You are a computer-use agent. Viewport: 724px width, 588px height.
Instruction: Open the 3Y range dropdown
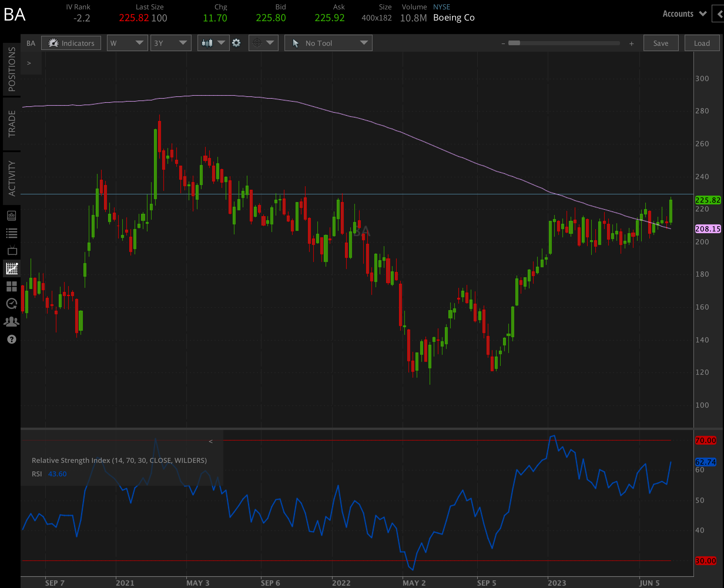point(171,43)
